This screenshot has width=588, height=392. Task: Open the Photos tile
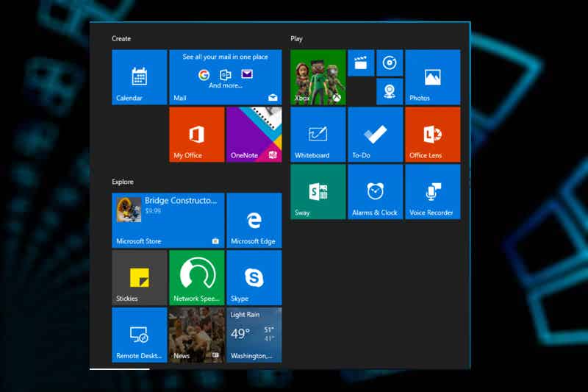pyautogui.click(x=433, y=77)
